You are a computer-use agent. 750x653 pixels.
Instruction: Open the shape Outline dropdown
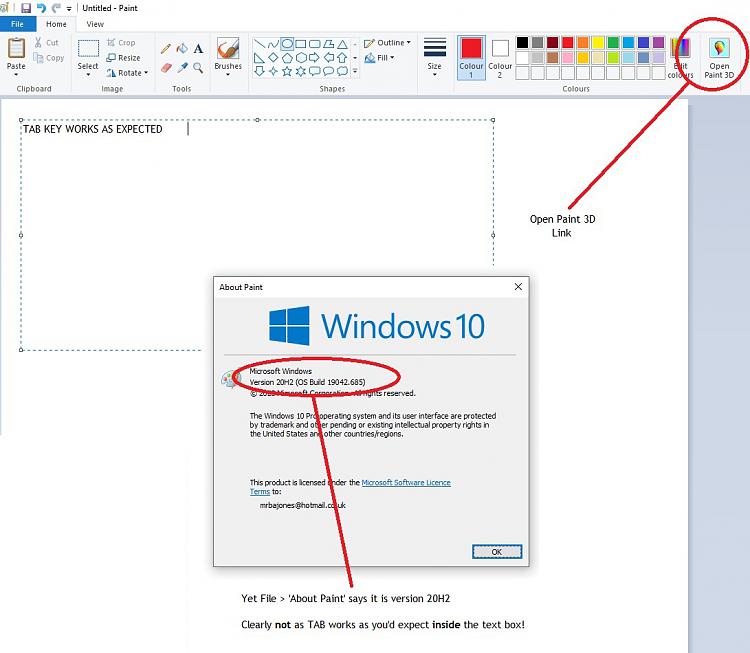click(387, 43)
